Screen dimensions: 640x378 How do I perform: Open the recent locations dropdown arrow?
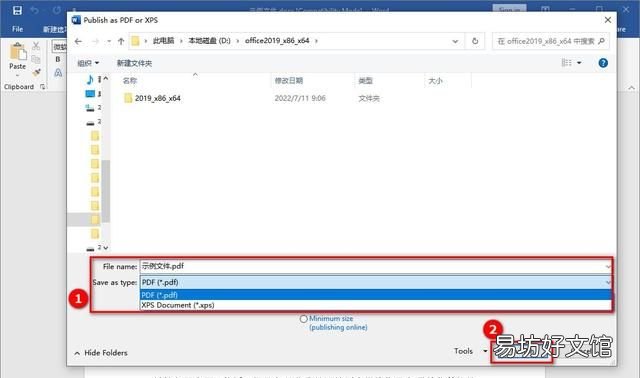click(x=109, y=41)
